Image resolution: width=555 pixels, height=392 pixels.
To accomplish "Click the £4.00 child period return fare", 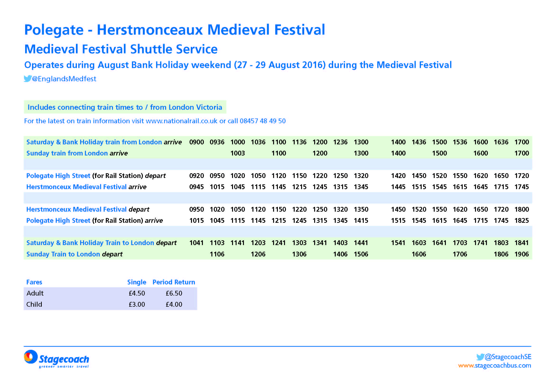I will 174,304.
